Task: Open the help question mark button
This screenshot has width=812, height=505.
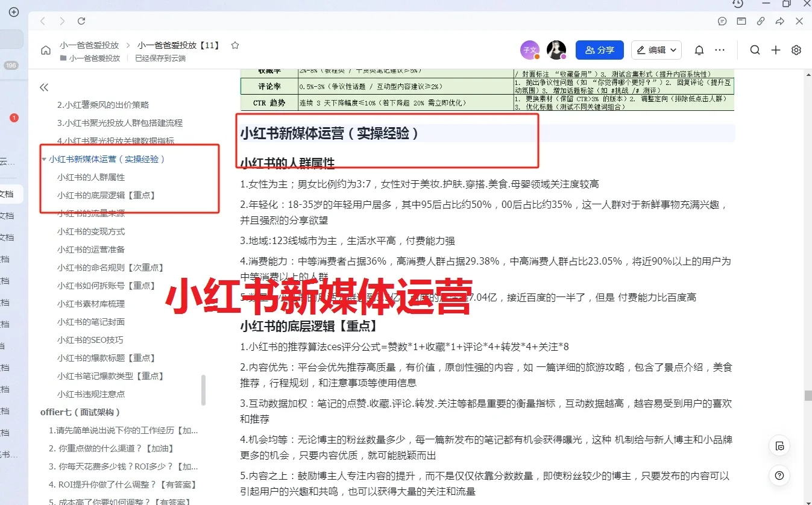Action: [780, 474]
